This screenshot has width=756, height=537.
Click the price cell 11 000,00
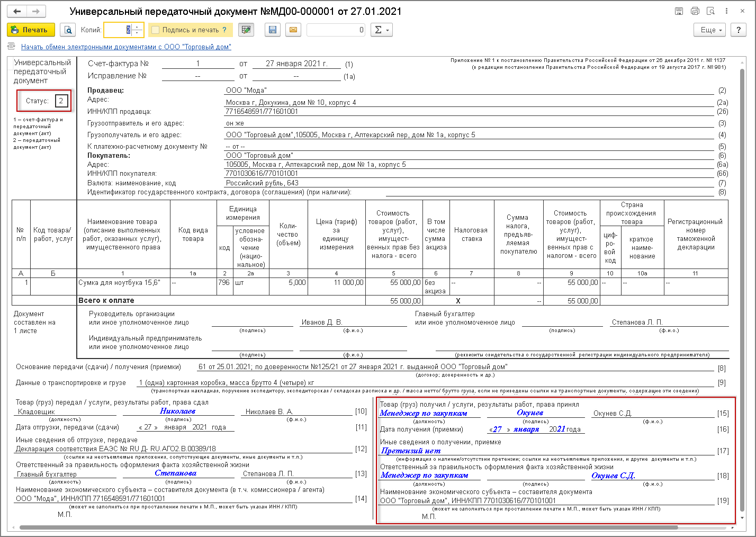(x=337, y=287)
